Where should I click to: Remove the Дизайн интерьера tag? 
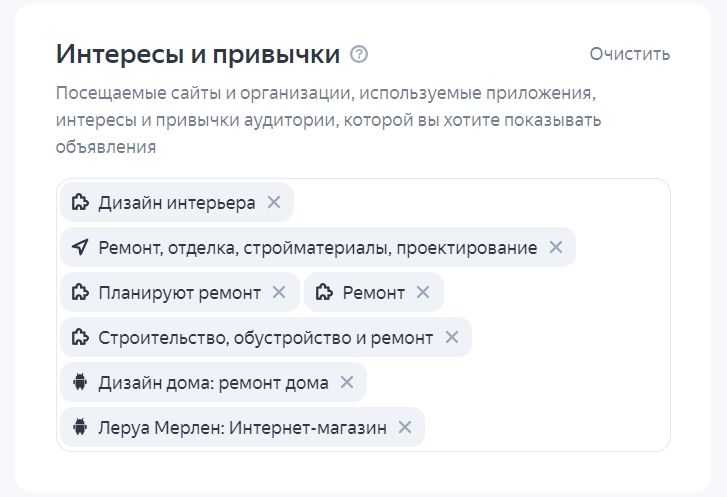(x=274, y=202)
